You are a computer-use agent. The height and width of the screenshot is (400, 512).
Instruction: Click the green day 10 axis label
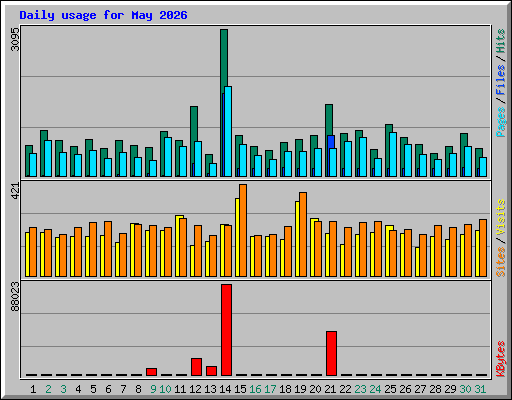tap(165, 389)
